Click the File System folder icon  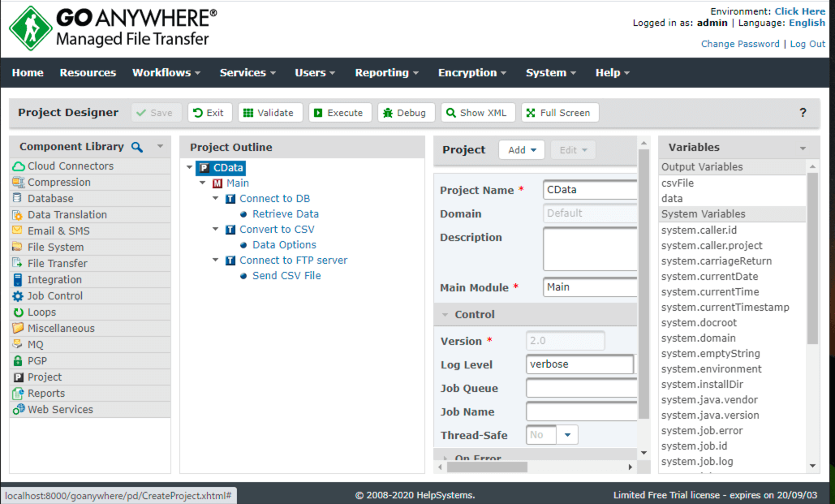[x=18, y=247]
